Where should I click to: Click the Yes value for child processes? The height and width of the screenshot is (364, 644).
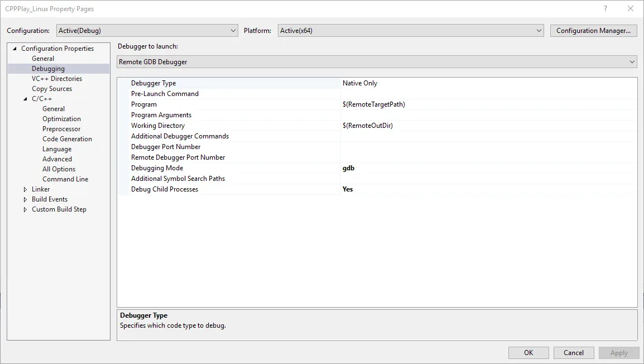coord(348,189)
